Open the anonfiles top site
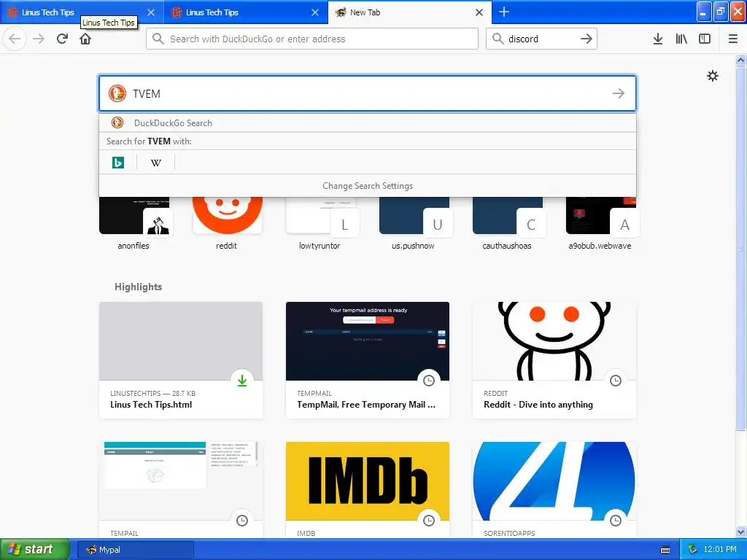This screenshot has height=560, width=747. [133, 223]
